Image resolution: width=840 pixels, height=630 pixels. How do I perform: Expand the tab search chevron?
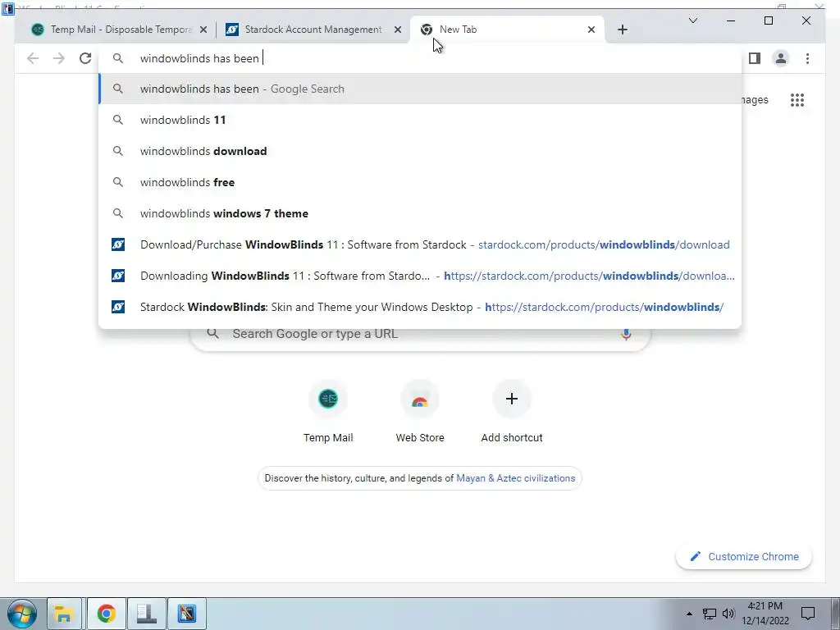(692, 21)
